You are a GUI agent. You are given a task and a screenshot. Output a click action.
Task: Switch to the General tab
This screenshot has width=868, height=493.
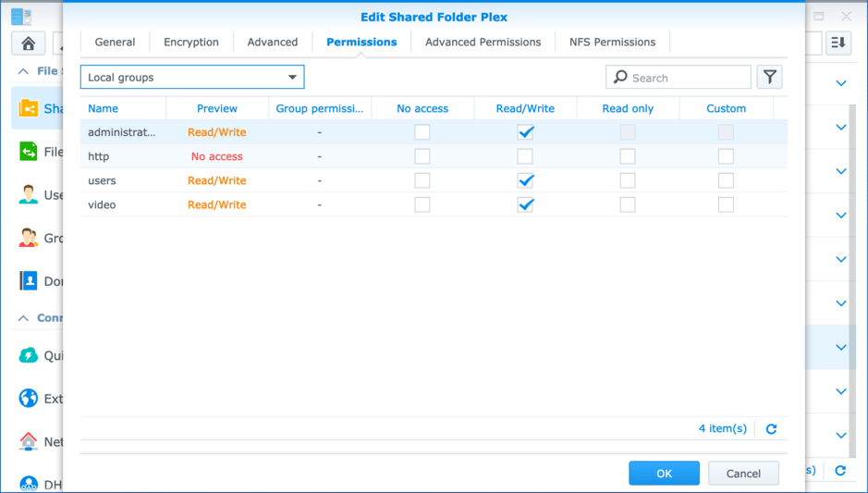[115, 43]
